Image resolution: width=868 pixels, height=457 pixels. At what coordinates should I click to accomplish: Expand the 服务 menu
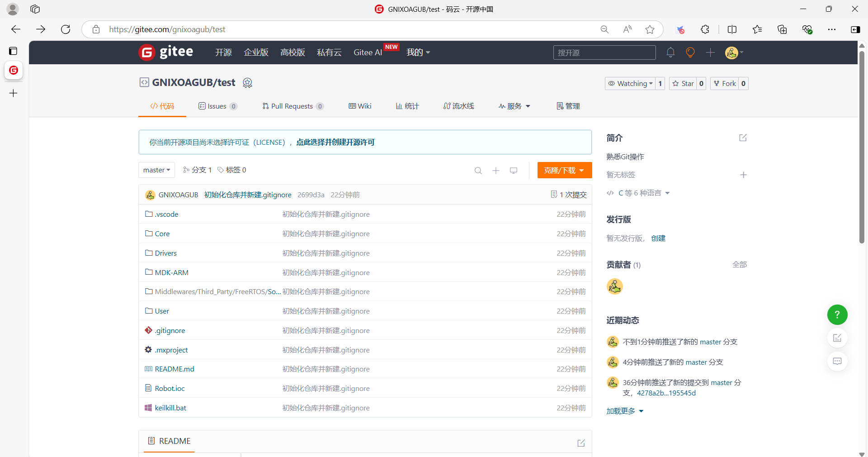point(514,106)
